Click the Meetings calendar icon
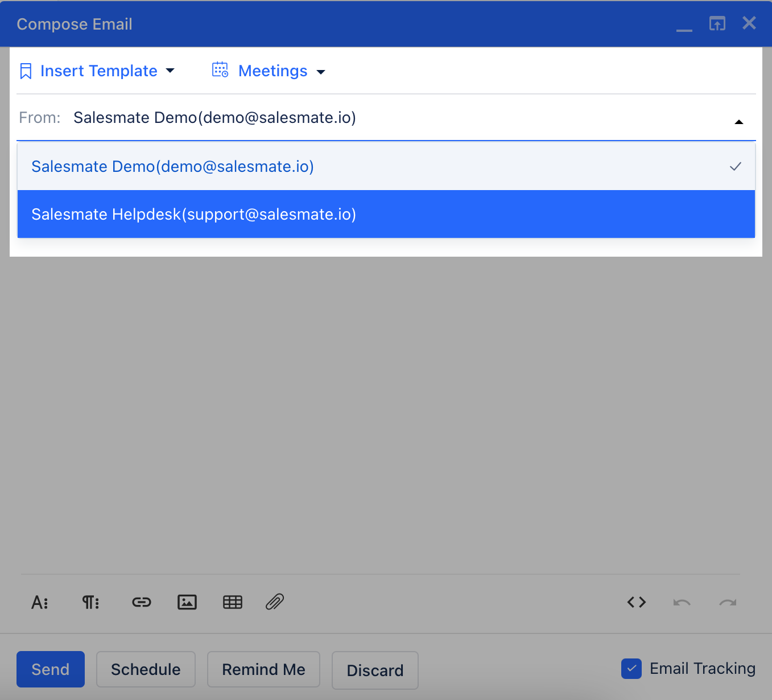This screenshot has height=700, width=772. [220, 70]
